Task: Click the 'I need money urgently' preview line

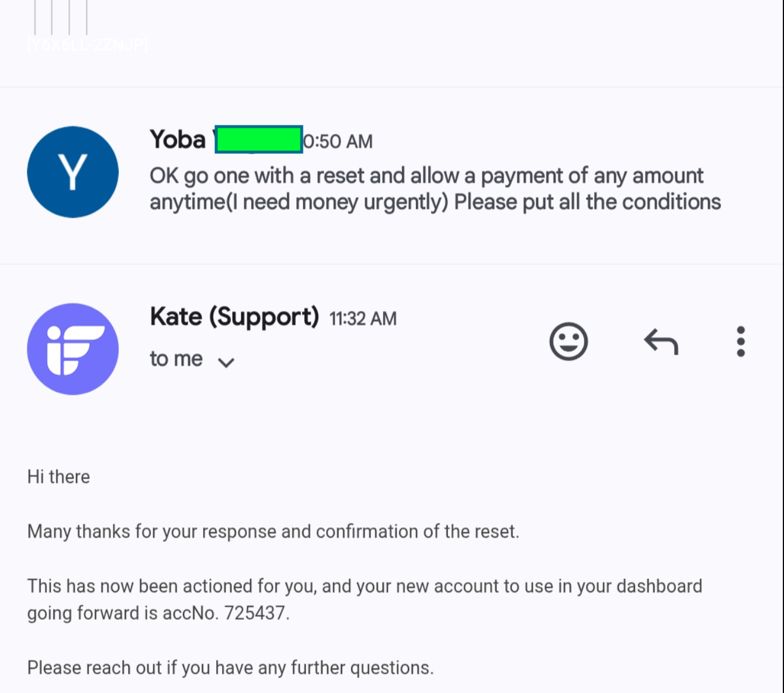Action: (435, 202)
